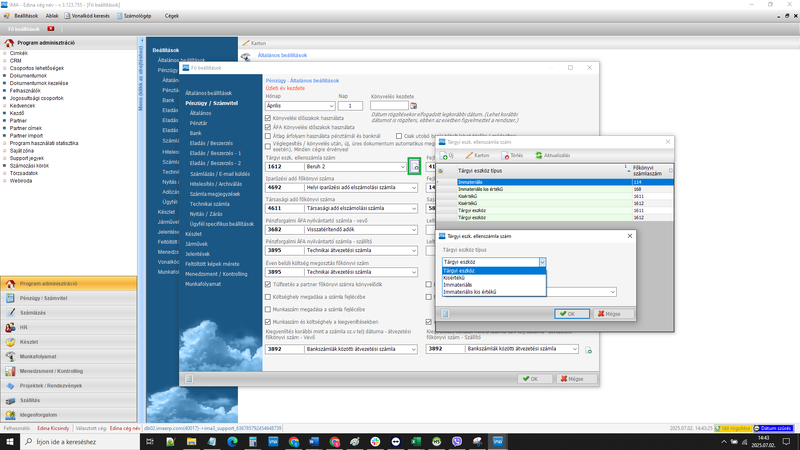Open the Helyi iparűzési adó account dropdown
Image resolution: width=800 pixels, height=450 pixels.
[414, 187]
